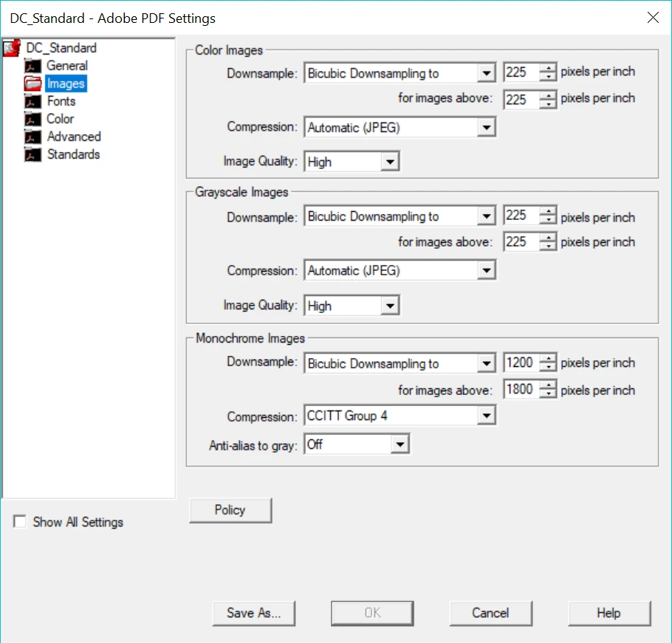The width and height of the screenshot is (672, 643).
Task: Click Color Images downsample resolution field
Action: coord(521,72)
